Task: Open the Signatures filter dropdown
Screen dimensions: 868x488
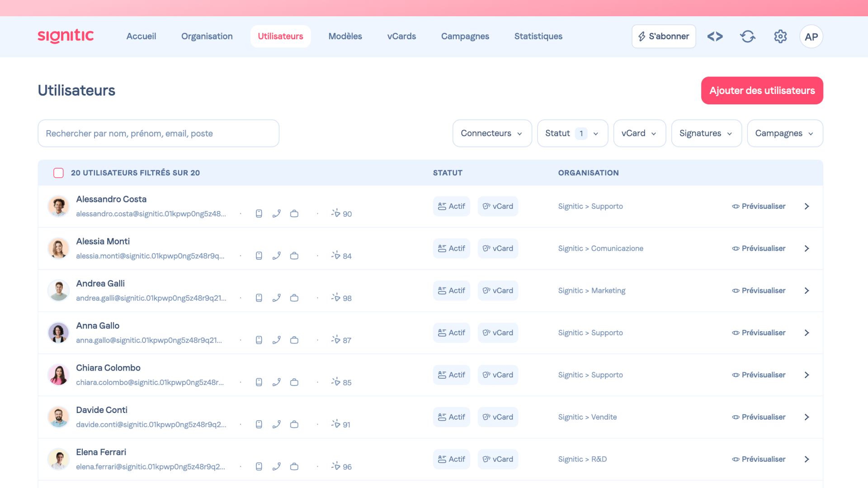Action: (x=706, y=133)
